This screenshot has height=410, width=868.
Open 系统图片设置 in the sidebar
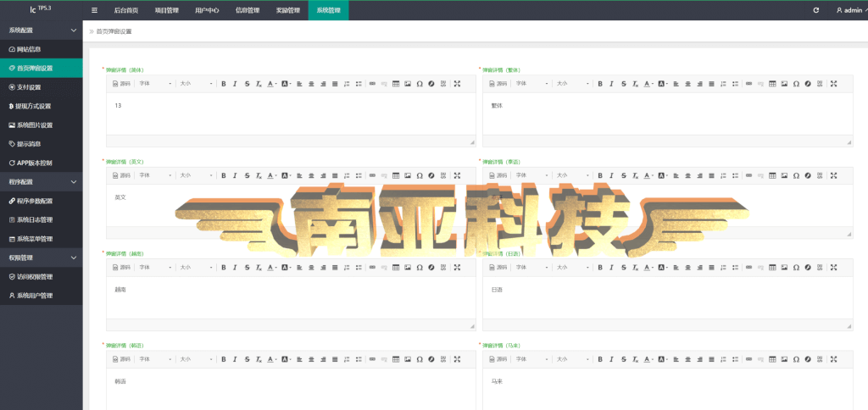point(42,125)
